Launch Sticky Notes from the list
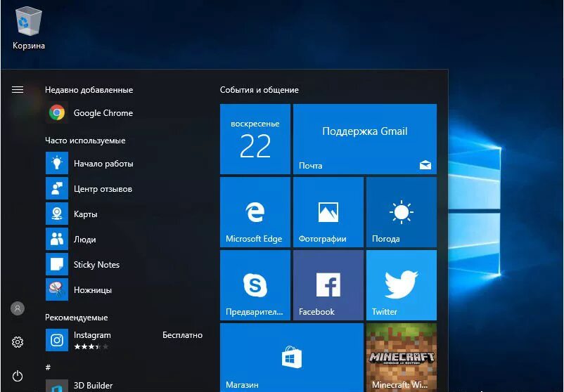Image resolution: width=564 pixels, height=392 pixels. 57,264
